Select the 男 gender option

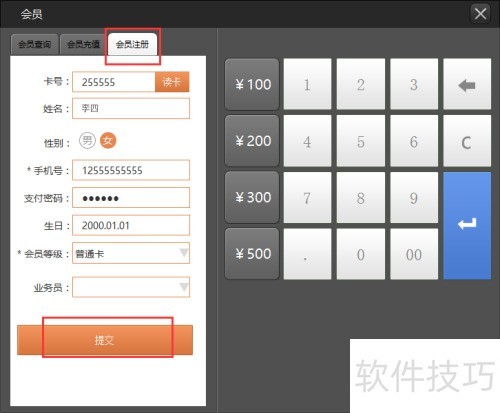point(87,140)
